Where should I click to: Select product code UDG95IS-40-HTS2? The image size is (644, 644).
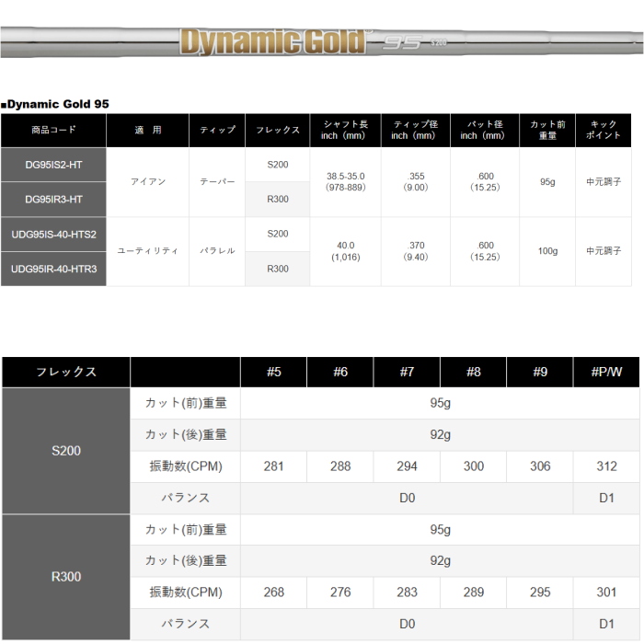(53, 234)
